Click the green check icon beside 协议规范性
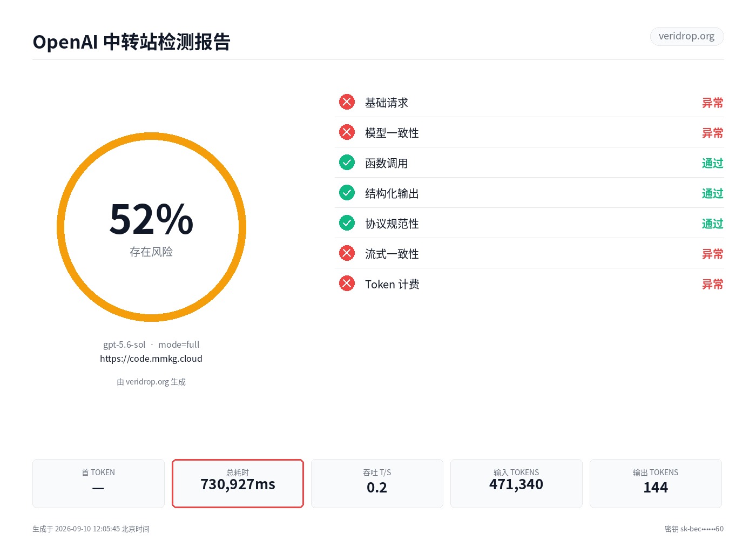 point(347,223)
